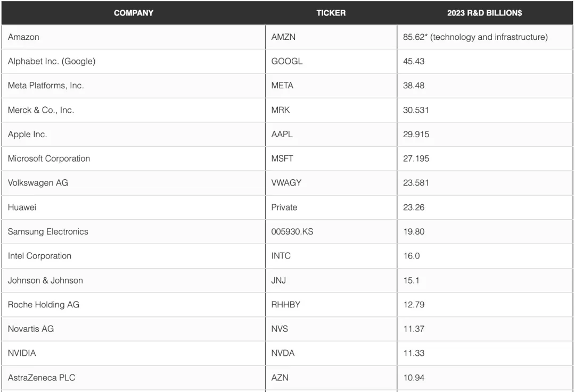The height and width of the screenshot is (392, 575).
Task: Click the VWAGY ticker cell
Action: point(331,183)
